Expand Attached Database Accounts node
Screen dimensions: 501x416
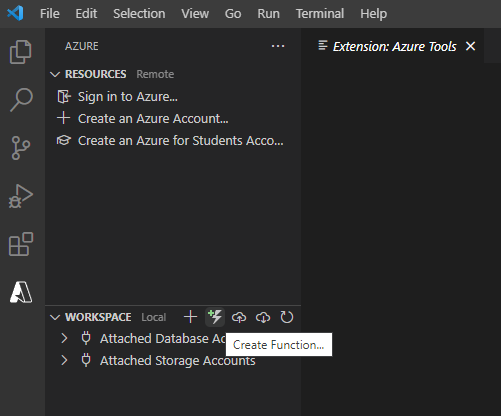pos(64,338)
